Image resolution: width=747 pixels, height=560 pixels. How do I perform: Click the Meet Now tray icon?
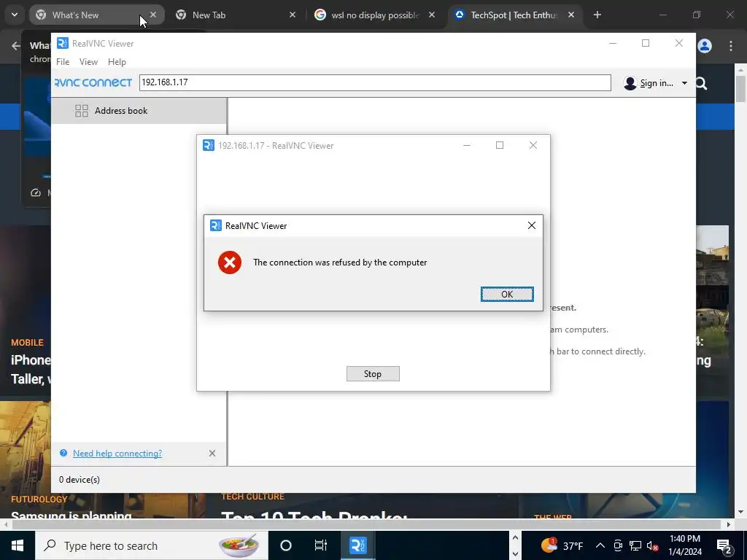[618, 545]
